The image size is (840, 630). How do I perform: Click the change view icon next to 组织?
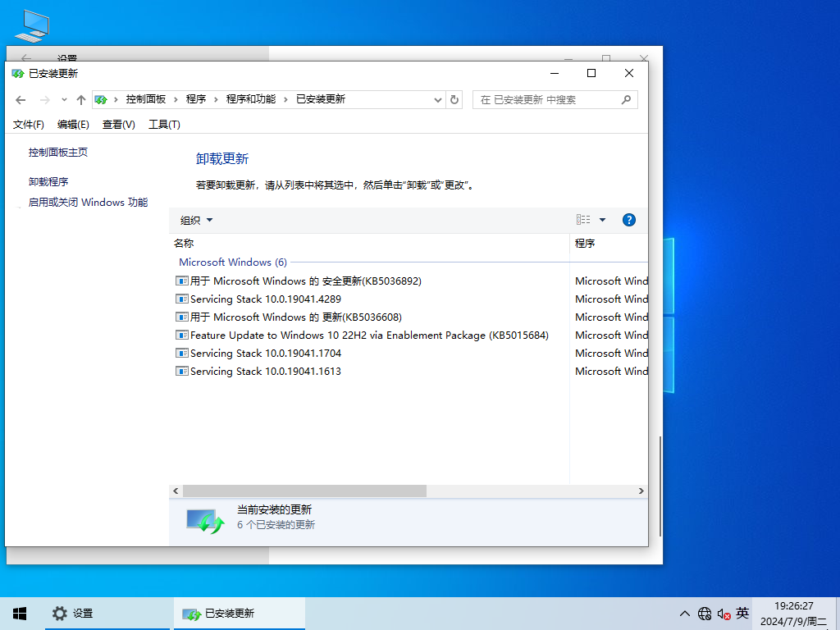[x=584, y=219]
